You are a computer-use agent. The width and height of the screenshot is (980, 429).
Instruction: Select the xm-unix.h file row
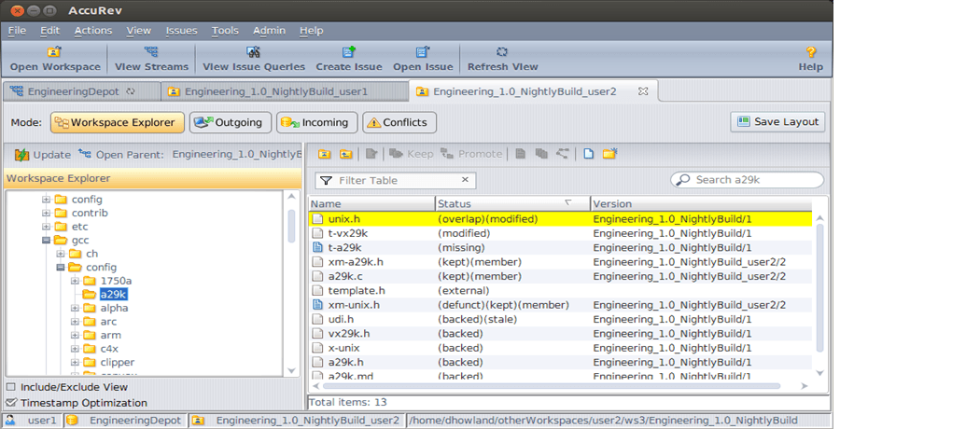561,305
